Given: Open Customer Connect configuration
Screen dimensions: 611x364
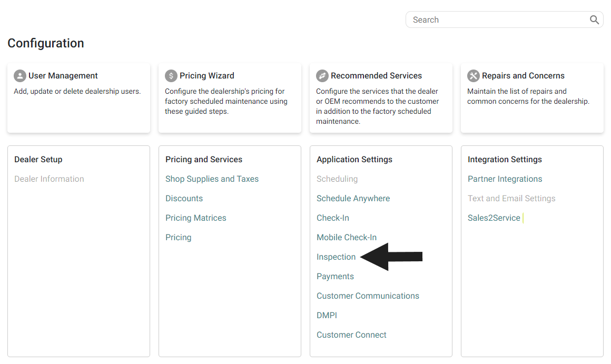Looking at the screenshot, I should coord(351,335).
